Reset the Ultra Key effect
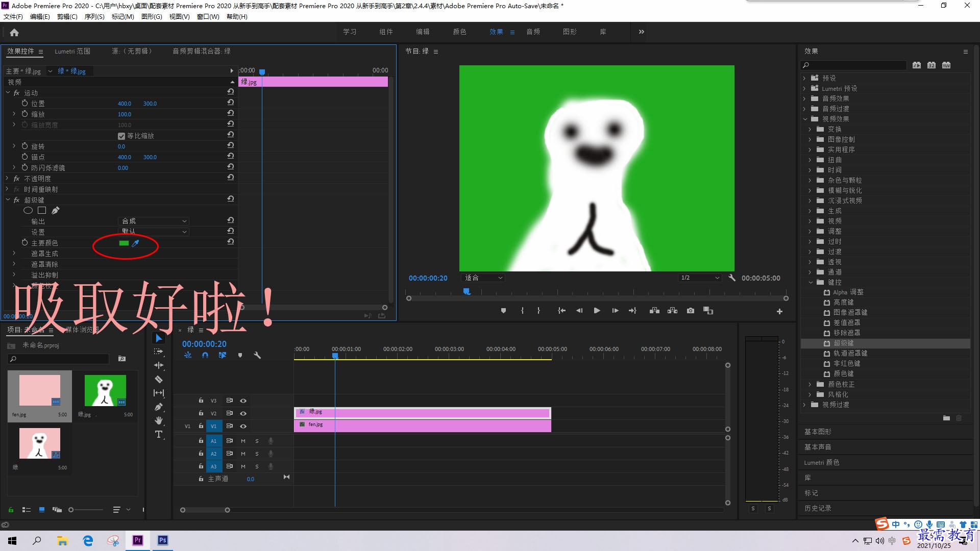 (x=231, y=199)
